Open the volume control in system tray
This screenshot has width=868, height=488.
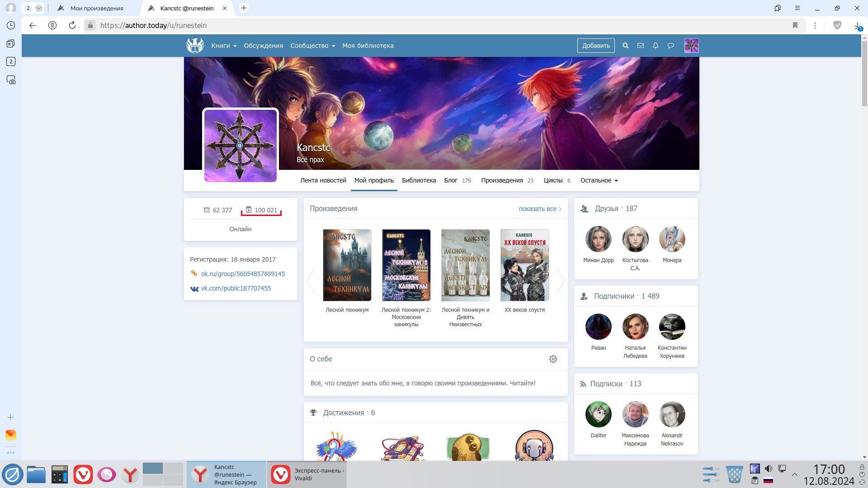click(x=769, y=469)
